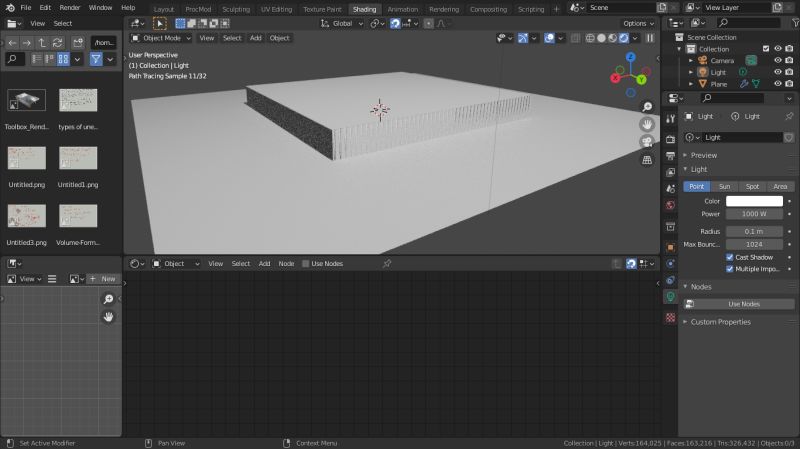The image size is (800, 449).
Task: Toggle proportional editing icon
Action: click(x=429, y=23)
